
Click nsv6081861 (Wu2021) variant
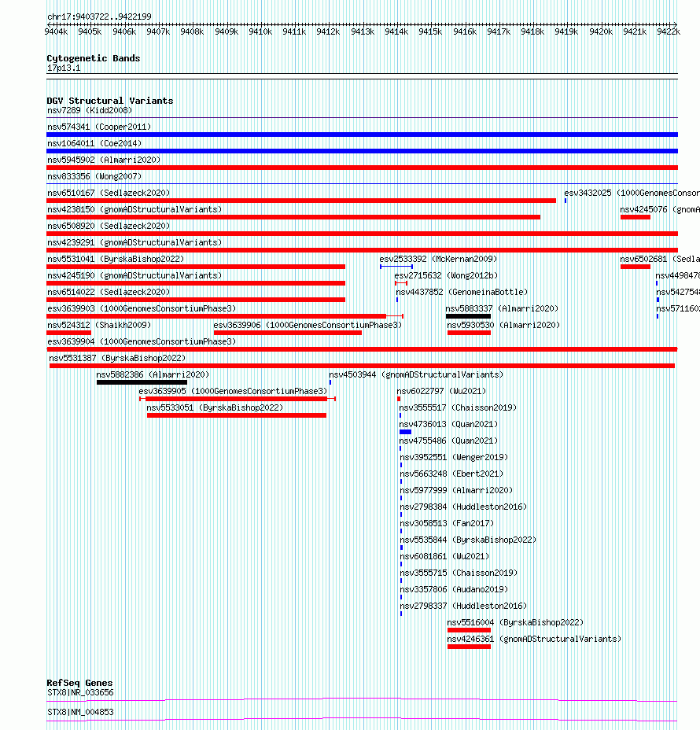point(444,556)
